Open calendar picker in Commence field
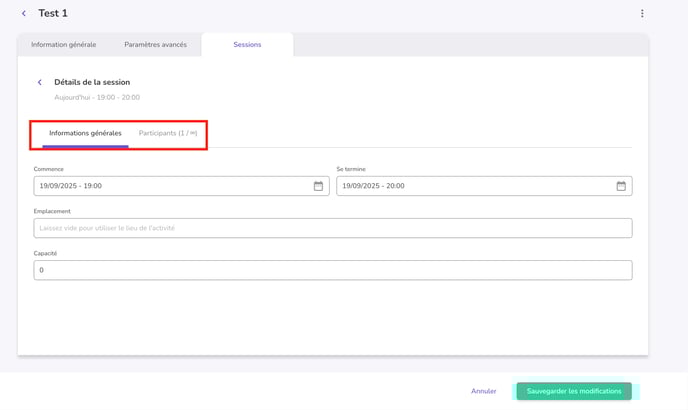Screen dimensions: 688x410 (318, 186)
